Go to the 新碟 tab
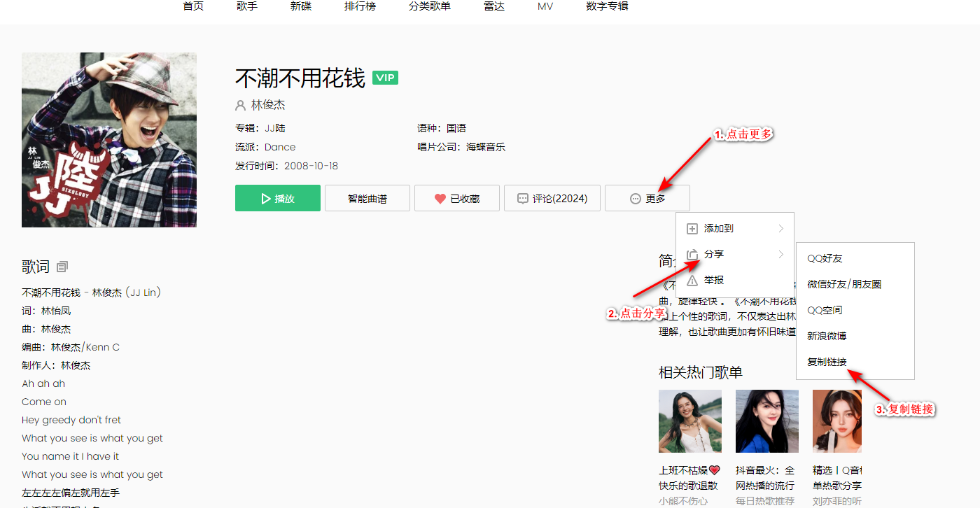 [301, 6]
